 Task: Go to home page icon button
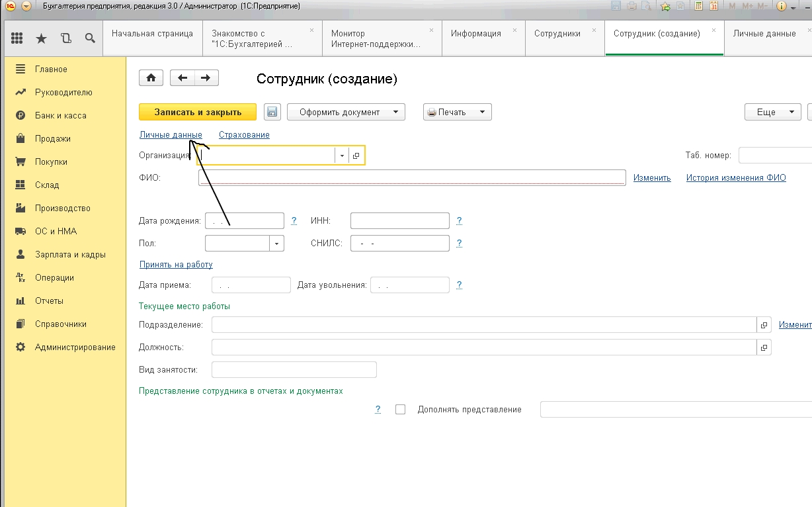pyautogui.click(x=151, y=78)
